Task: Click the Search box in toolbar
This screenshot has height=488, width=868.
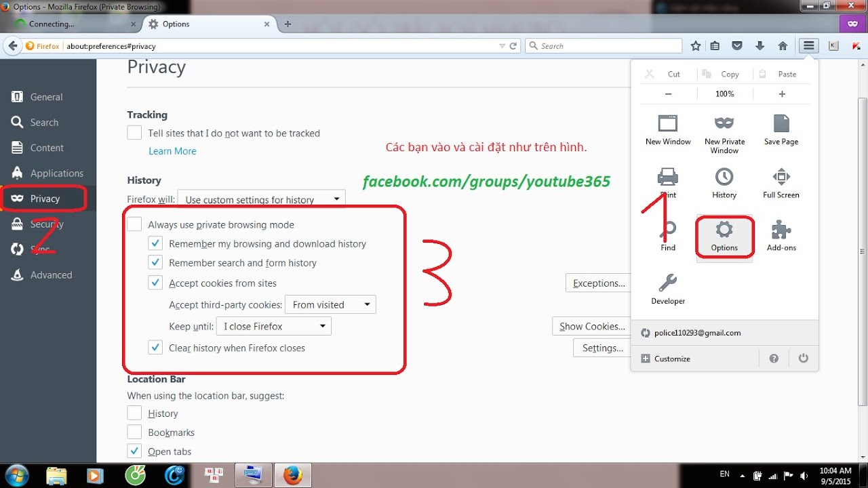Action: (x=604, y=46)
